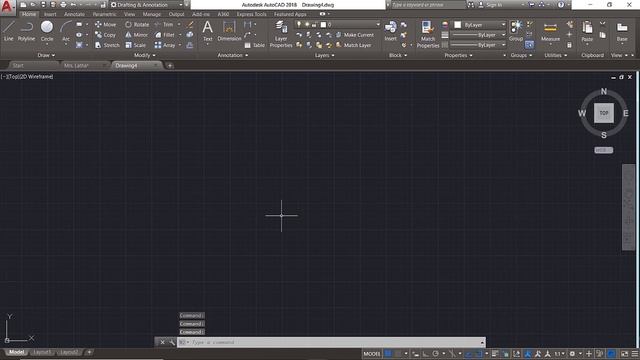Open the AutoCAD application menu

(x=7, y=7)
